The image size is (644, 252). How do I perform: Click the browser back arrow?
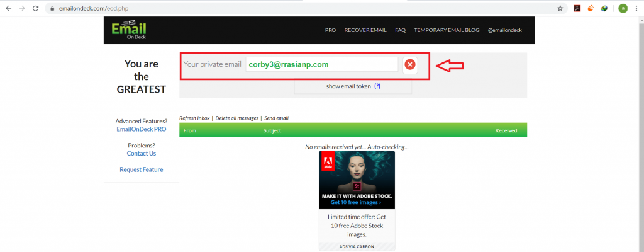point(8,8)
